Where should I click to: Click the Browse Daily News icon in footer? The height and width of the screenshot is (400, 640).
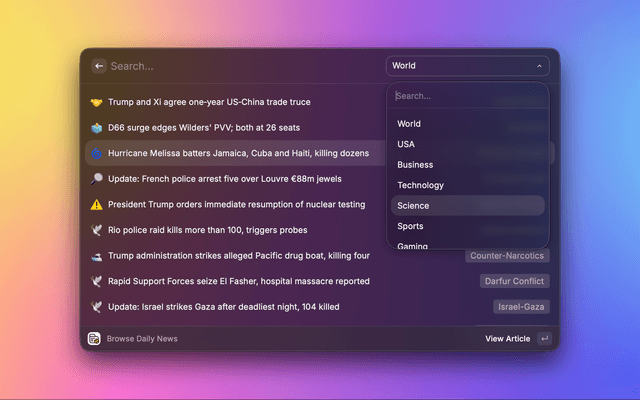pyautogui.click(x=94, y=339)
